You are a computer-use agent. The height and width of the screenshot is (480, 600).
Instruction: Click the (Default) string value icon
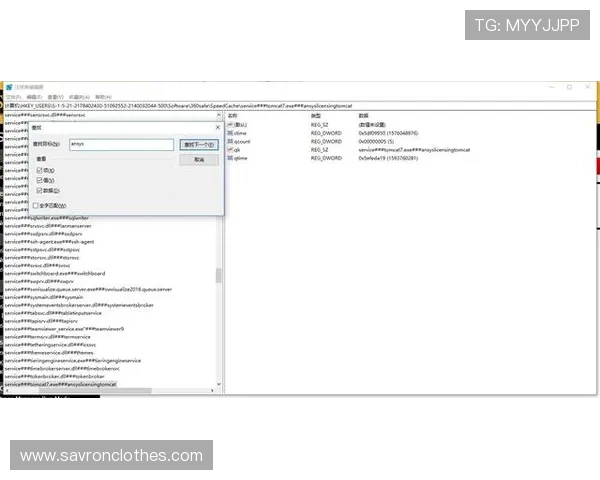click(x=230, y=124)
